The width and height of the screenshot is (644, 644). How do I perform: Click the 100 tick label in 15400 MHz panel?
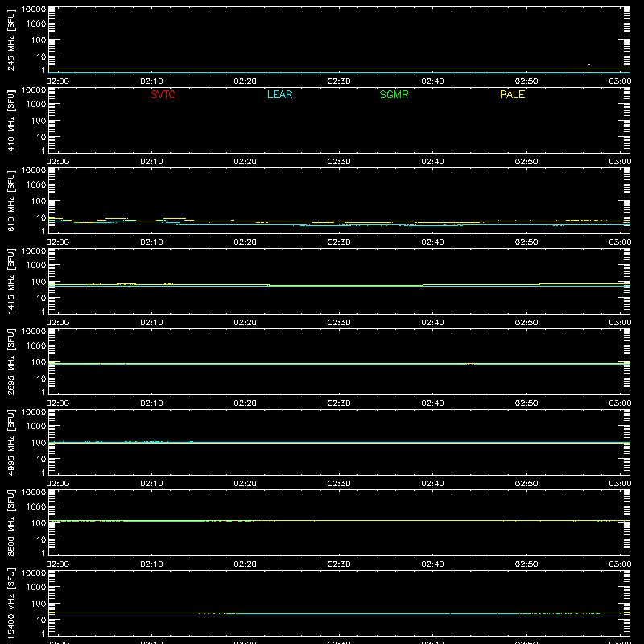pyautogui.click(x=39, y=603)
